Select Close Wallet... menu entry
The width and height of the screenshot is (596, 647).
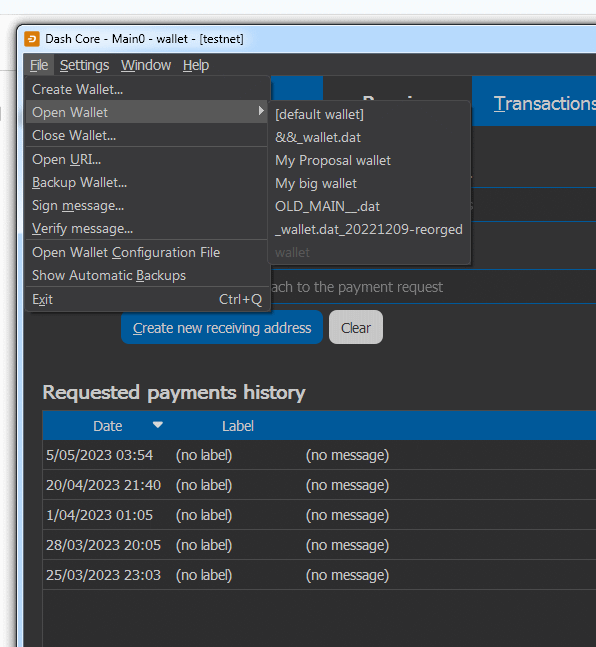click(147, 135)
